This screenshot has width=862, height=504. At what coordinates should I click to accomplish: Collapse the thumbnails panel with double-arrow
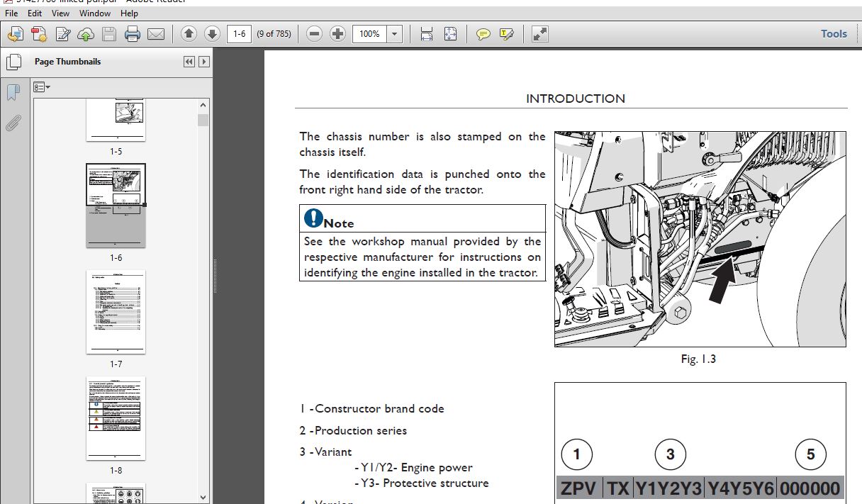point(189,62)
